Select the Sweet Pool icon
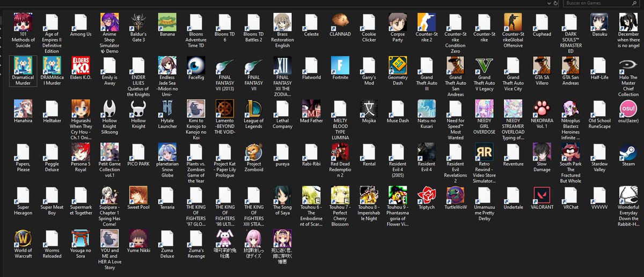The height and width of the screenshot is (277, 644). coord(138,195)
